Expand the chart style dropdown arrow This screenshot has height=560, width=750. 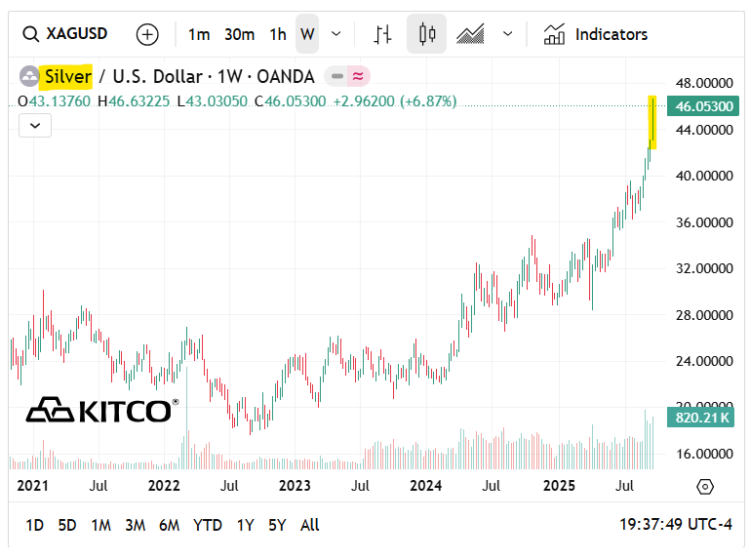click(507, 34)
